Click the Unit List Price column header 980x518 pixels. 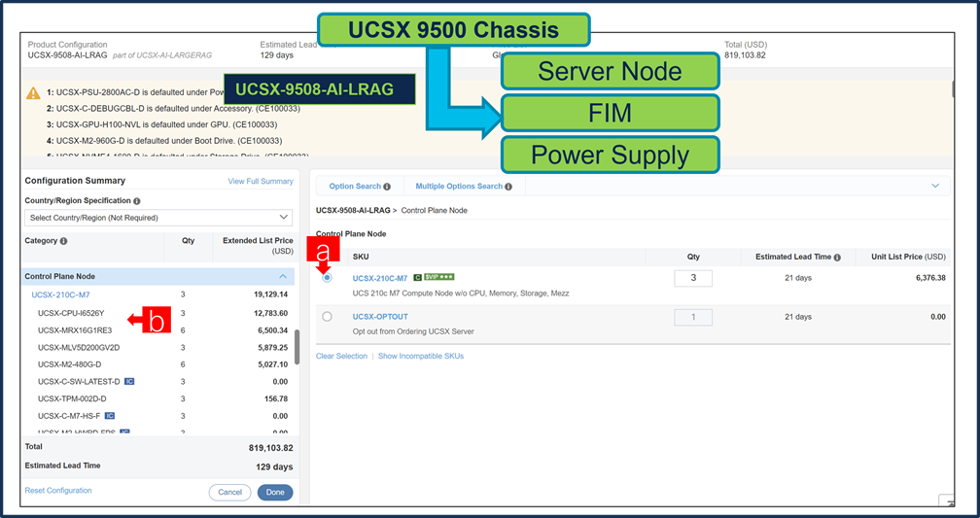point(909,257)
